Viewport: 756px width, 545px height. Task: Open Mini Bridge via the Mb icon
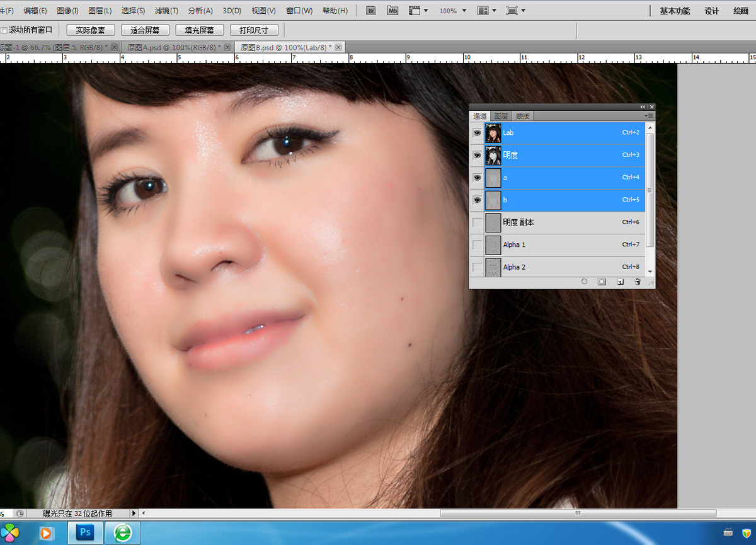tap(392, 11)
